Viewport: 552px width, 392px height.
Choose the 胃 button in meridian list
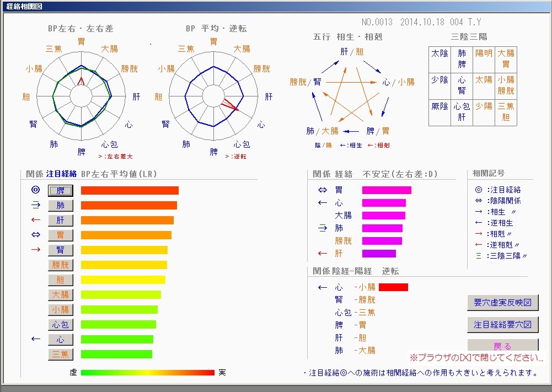61,235
